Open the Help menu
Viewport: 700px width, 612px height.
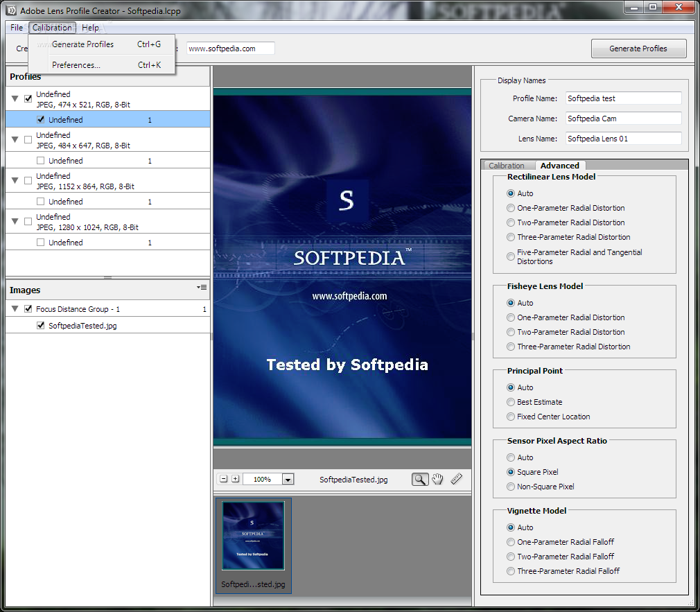pyautogui.click(x=90, y=28)
